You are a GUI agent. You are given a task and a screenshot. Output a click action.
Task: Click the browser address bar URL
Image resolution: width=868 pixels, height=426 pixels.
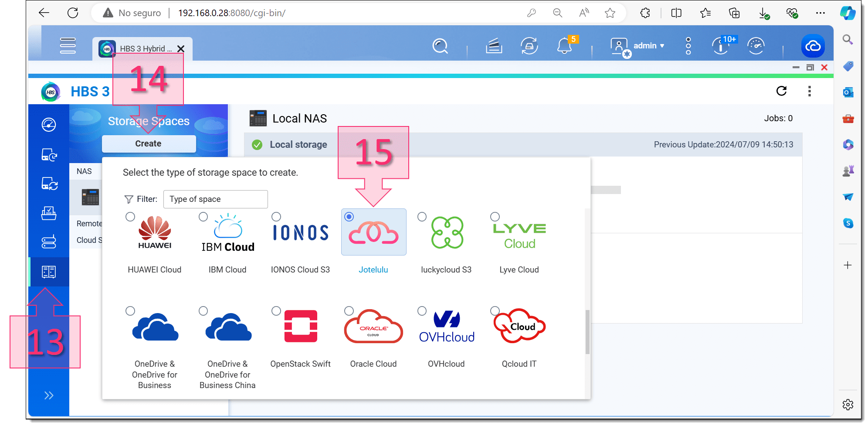click(x=232, y=13)
